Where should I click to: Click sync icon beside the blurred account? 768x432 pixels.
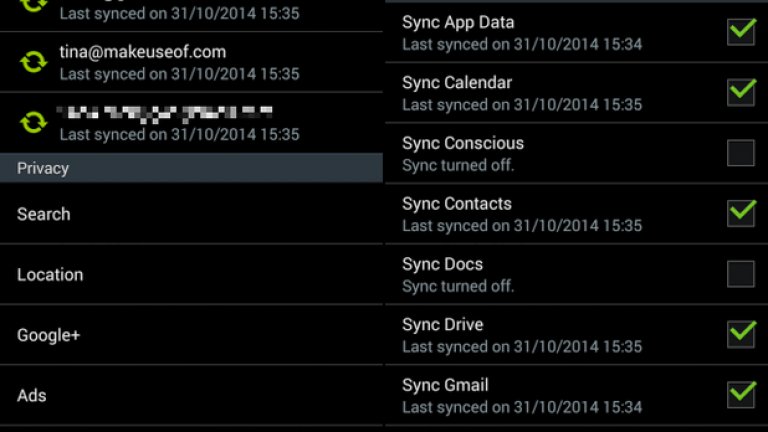pyautogui.click(x=34, y=122)
